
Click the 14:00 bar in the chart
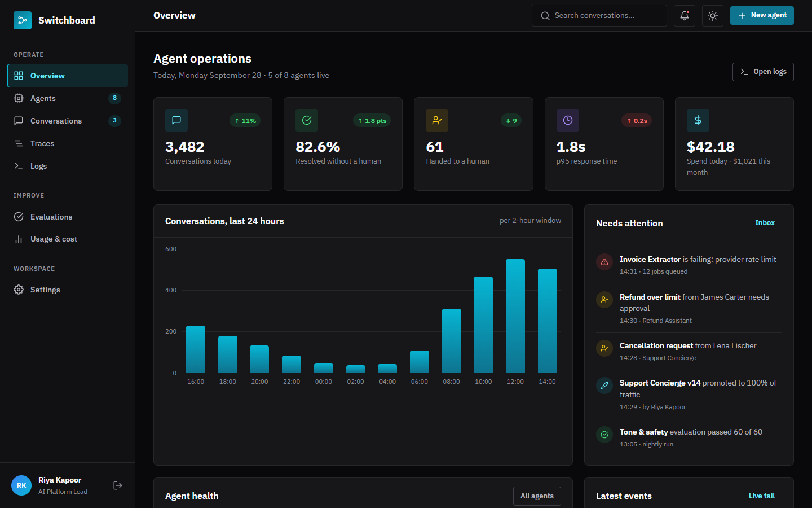click(548, 321)
